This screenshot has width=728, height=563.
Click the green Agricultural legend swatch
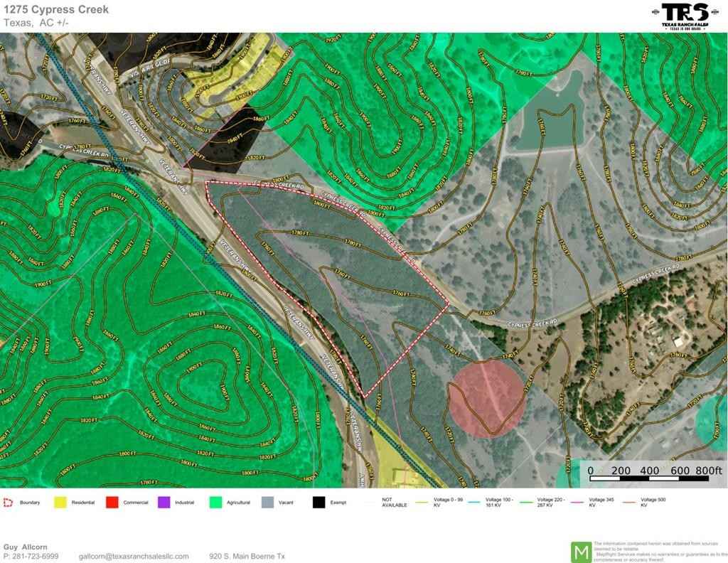[215, 503]
